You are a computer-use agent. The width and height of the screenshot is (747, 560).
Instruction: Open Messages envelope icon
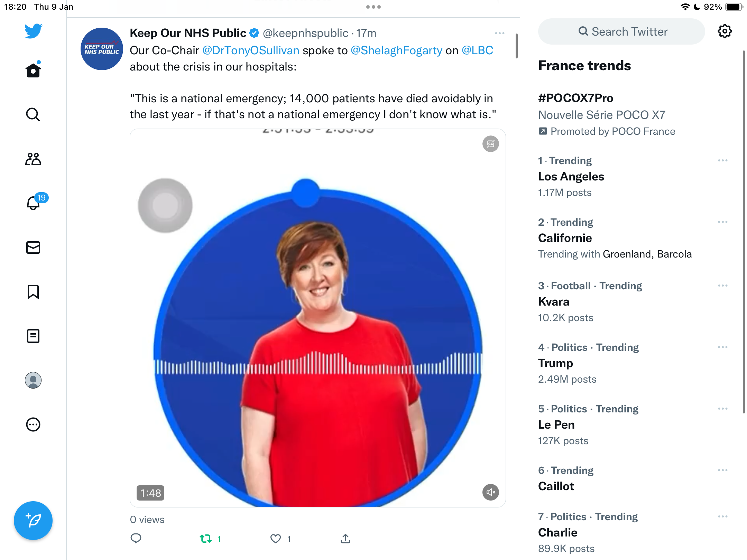33,248
